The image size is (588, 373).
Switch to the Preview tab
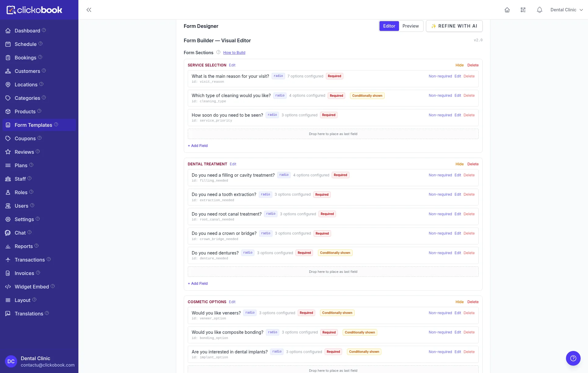410,26
